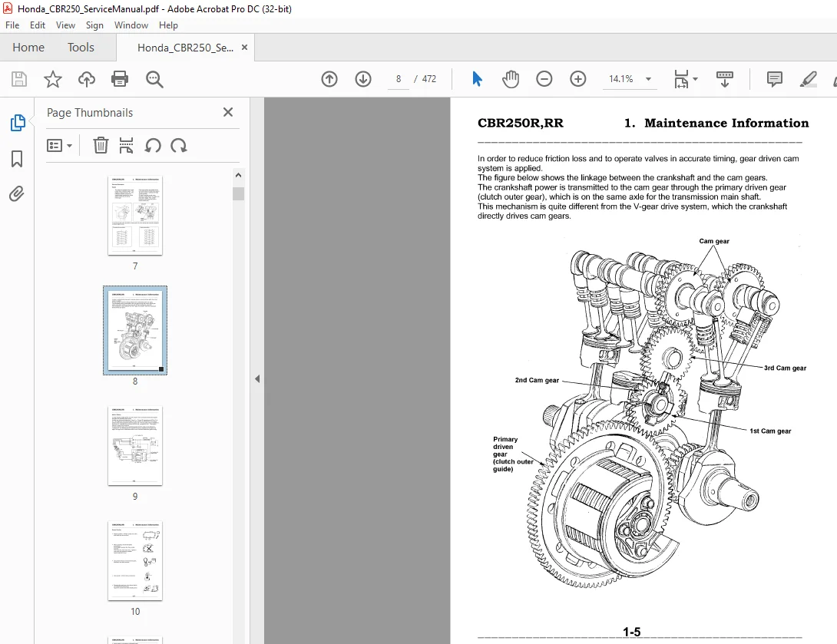The width and height of the screenshot is (837, 644).
Task: Open Page Thumbnails sidebar icon
Action: pyautogui.click(x=17, y=123)
